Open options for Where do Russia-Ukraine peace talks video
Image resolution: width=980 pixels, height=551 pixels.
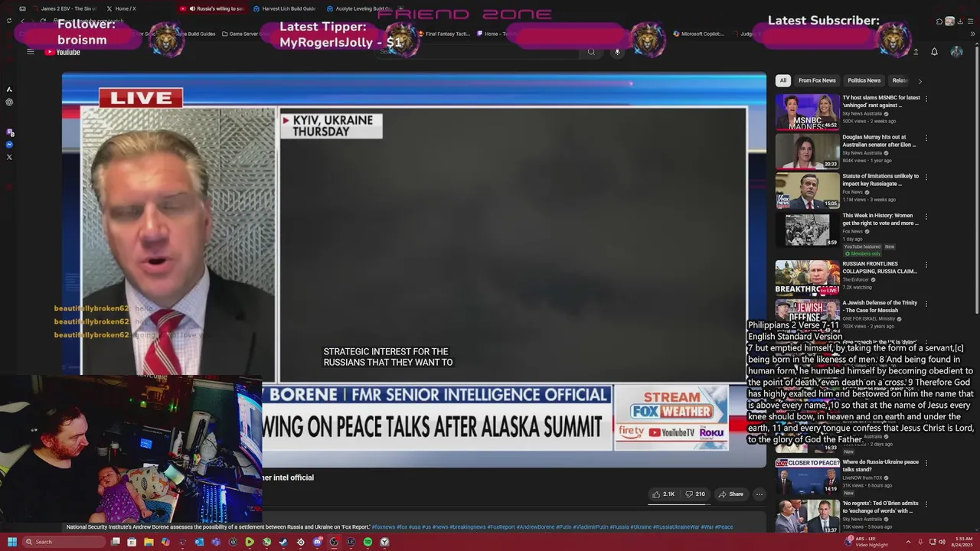click(926, 463)
